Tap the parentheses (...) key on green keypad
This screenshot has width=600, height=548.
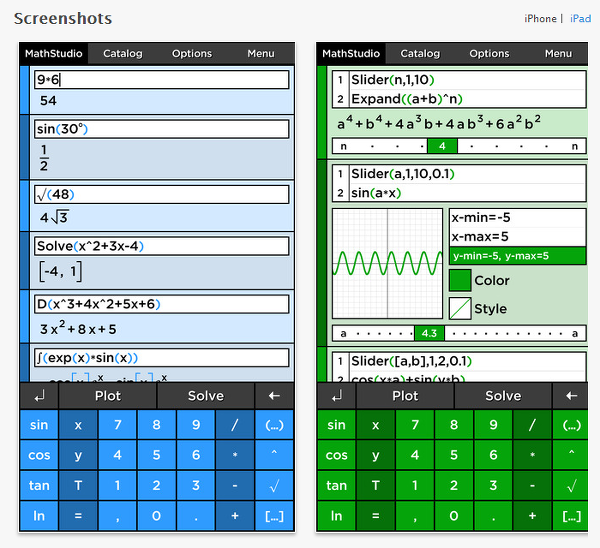pyautogui.click(x=571, y=425)
